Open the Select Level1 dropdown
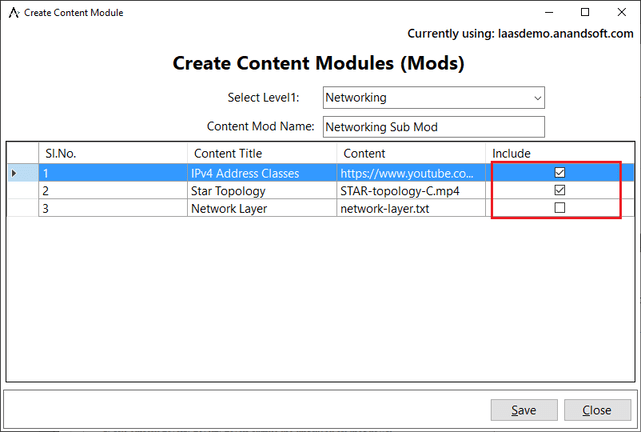The height and width of the screenshot is (432, 641). (434, 98)
